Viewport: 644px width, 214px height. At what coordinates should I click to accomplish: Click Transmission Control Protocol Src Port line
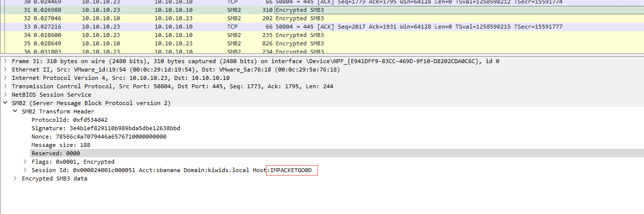point(172,86)
